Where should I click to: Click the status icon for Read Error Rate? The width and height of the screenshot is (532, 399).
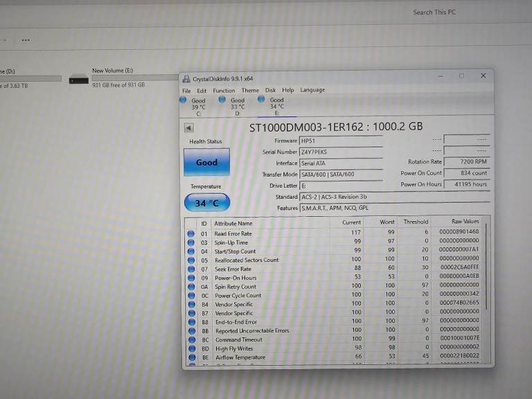(x=191, y=233)
